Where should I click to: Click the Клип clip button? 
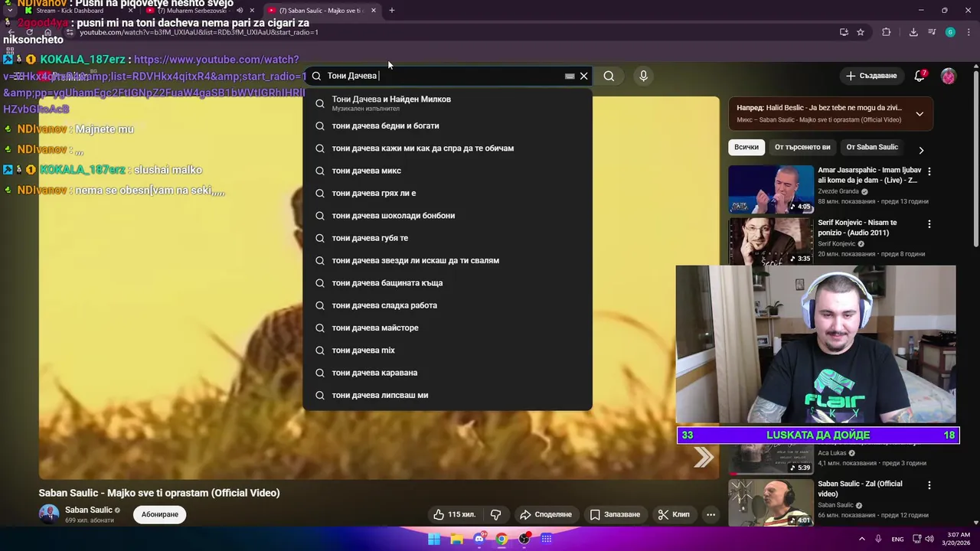click(674, 514)
